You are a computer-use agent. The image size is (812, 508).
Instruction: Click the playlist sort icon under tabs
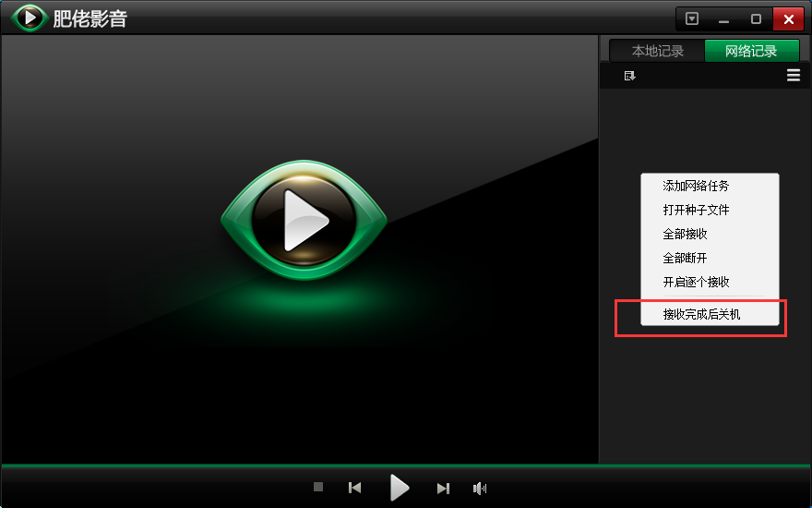[629, 76]
